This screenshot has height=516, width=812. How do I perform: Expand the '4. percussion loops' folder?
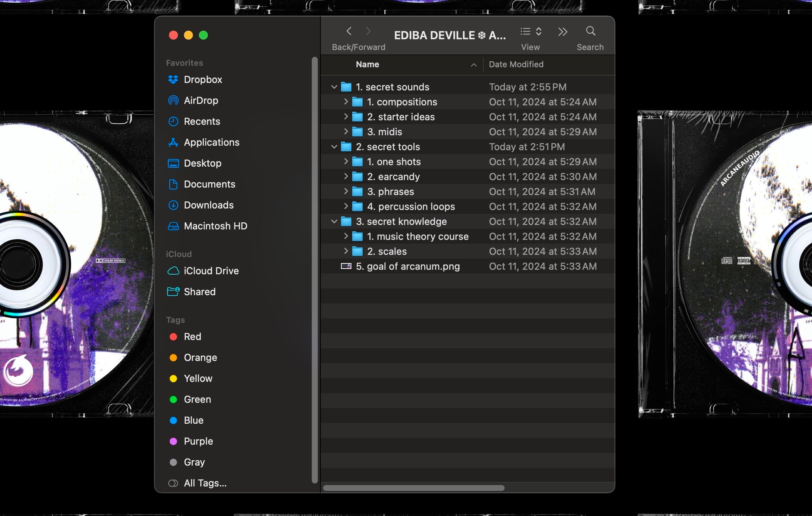click(346, 206)
